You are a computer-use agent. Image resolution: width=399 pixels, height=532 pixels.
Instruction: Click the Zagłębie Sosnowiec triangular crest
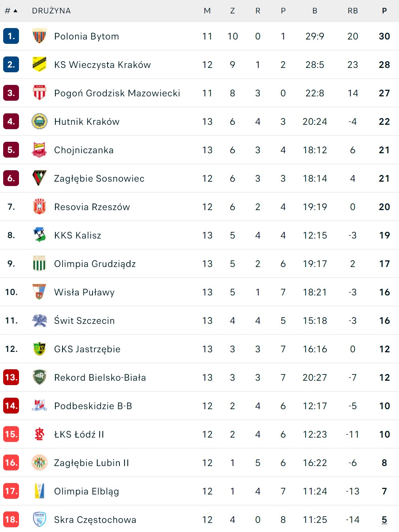[x=39, y=179]
